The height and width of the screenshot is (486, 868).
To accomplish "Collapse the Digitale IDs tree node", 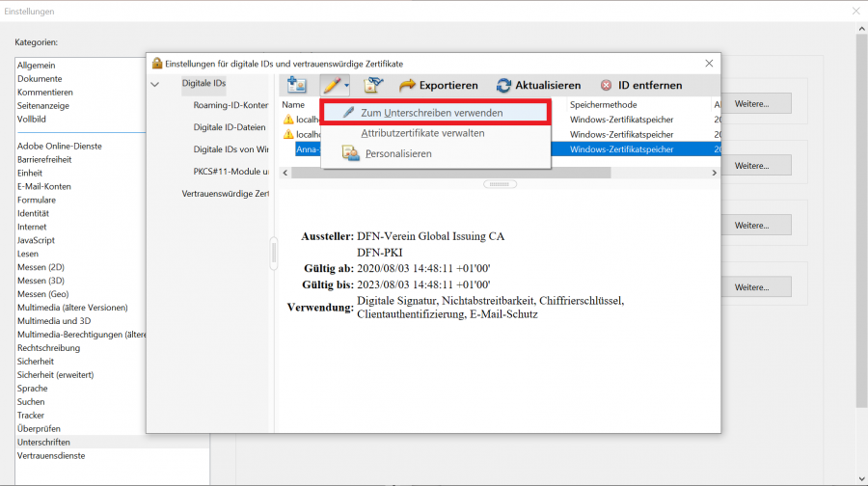I will [x=156, y=85].
